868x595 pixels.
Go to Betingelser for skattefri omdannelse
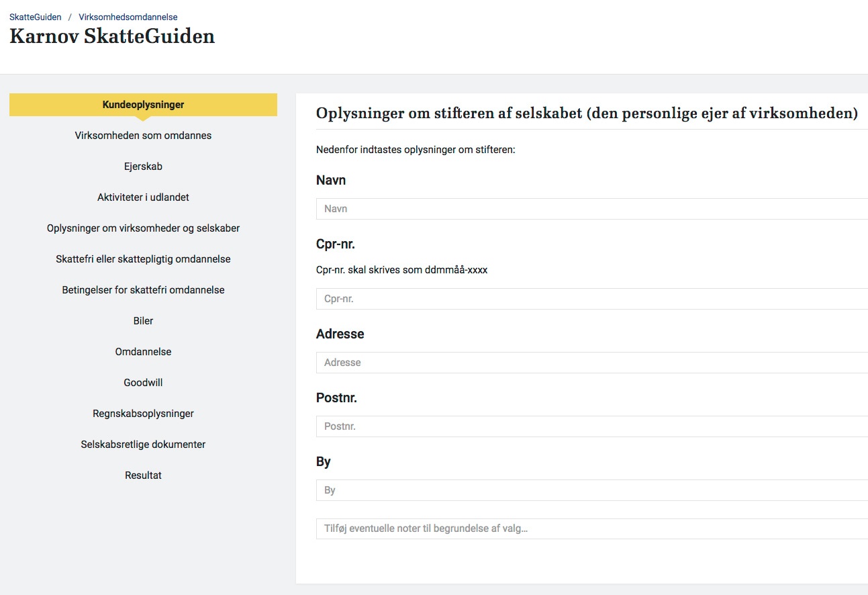tap(143, 290)
